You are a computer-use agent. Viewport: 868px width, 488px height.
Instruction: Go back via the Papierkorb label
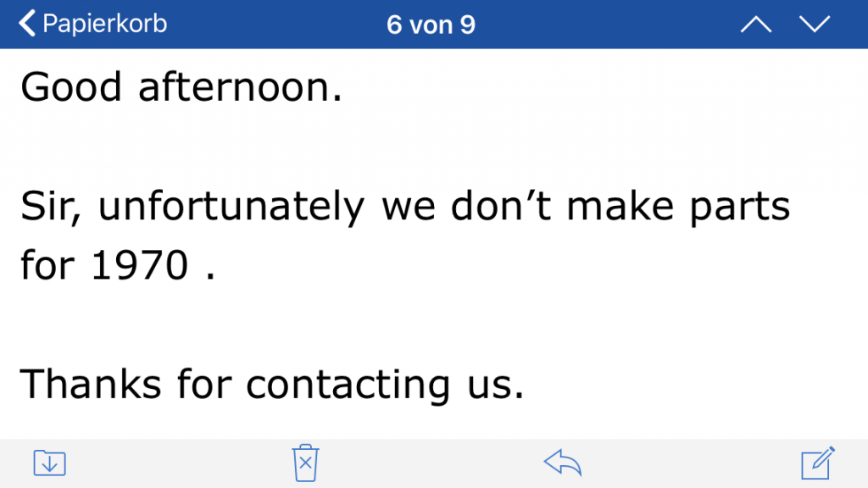(104, 24)
